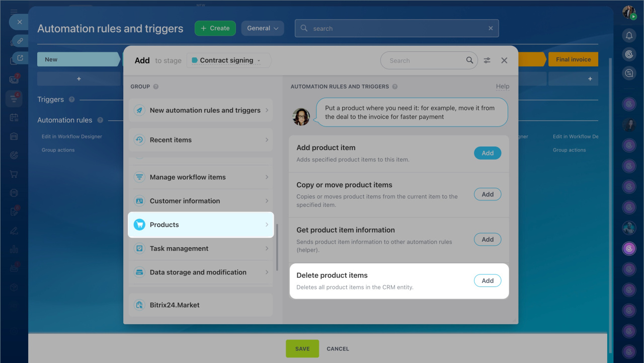The height and width of the screenshot is (363, 644).
Task: Close the Add automation rule dialog
Action: (x=504, y=60)
